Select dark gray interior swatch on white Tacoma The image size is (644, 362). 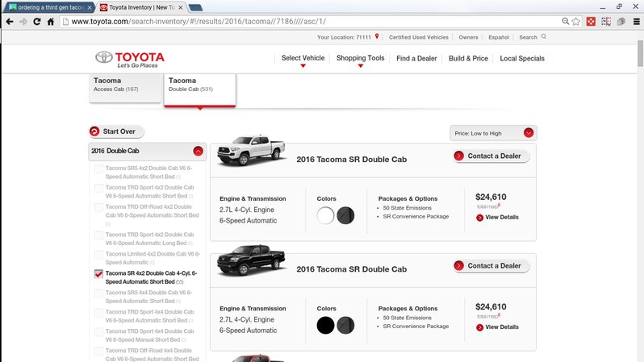[345, 215]
